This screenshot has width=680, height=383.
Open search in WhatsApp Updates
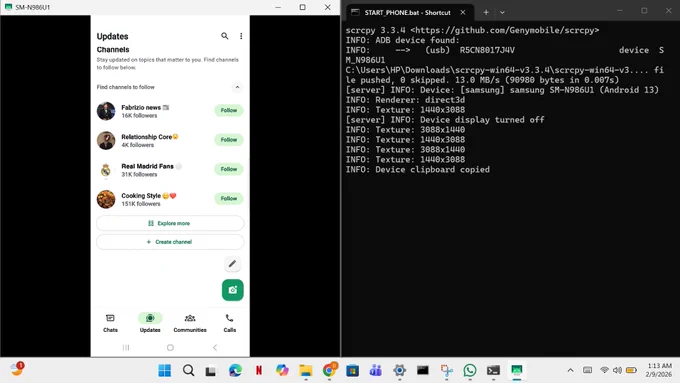tap(224, 36)
